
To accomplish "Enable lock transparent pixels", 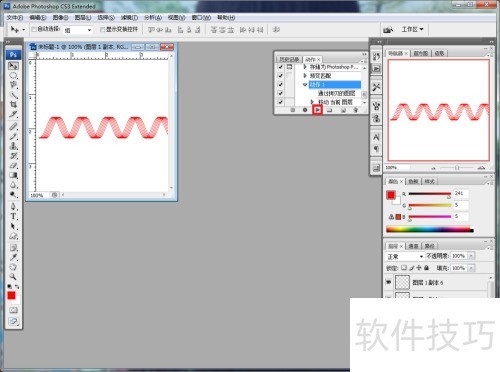I will pyautogui.click(x=404, y=268).
